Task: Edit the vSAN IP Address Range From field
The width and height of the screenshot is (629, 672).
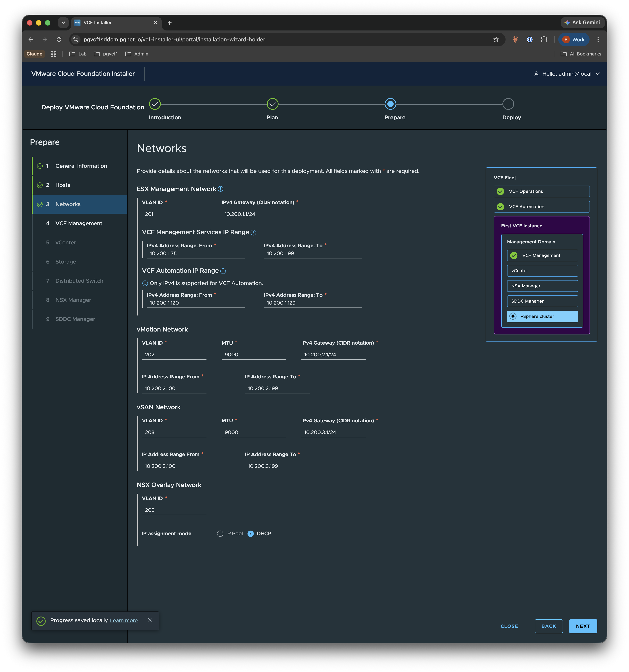Action: point(174,466)
